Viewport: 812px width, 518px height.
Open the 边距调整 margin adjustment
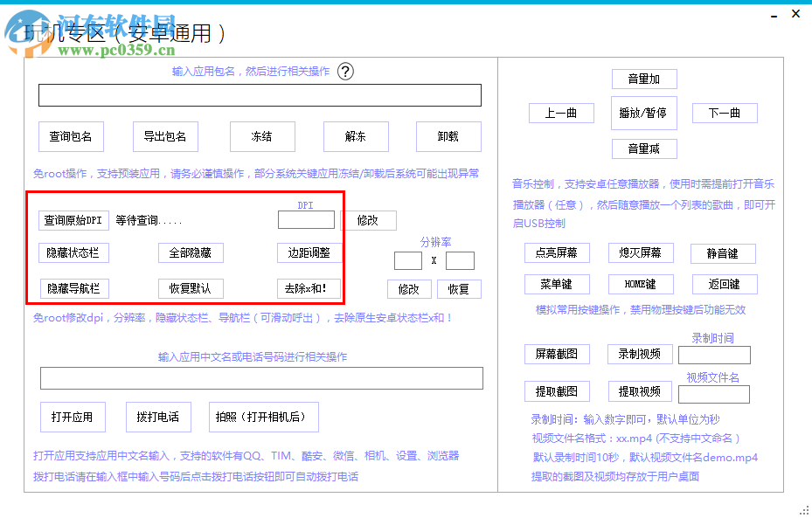pyautogui.click(x=309, y=253)
